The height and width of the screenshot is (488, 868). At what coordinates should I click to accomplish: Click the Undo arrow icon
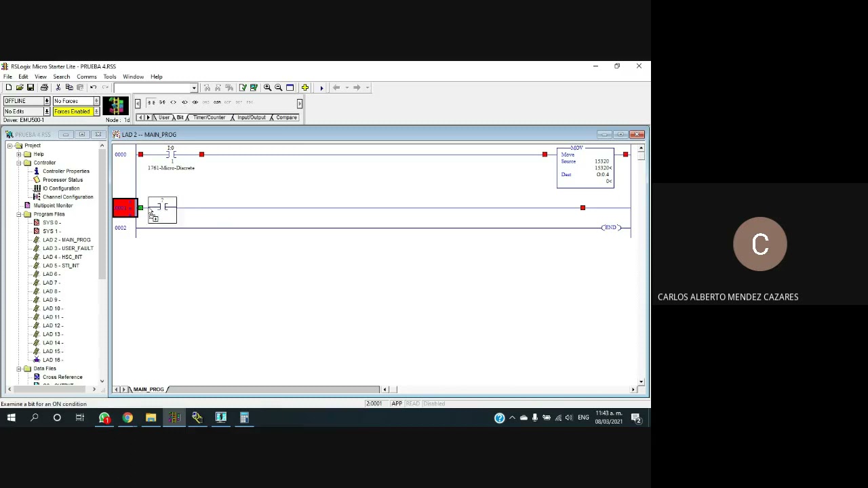(x=94, y=87)
